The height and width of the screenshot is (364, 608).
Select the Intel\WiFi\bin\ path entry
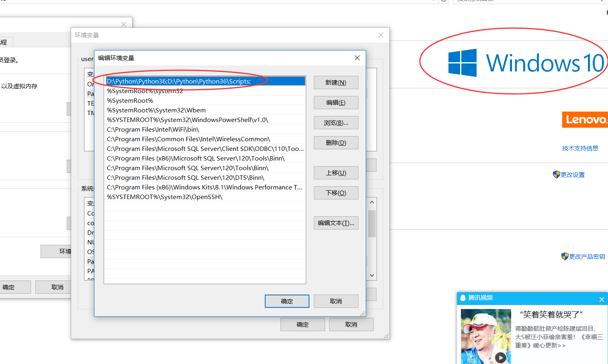205,130
